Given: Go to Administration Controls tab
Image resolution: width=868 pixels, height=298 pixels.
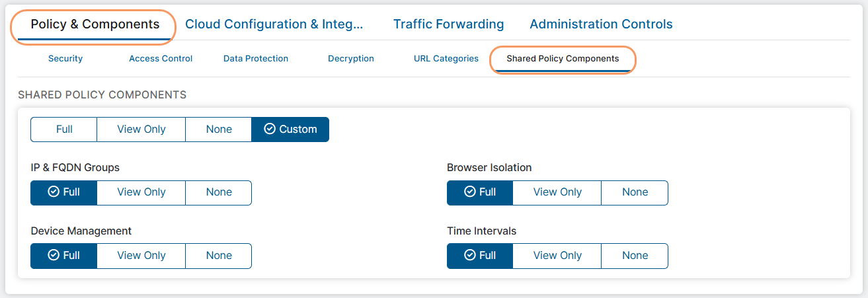Looking at the screenshot, I should tap(601, 24).
